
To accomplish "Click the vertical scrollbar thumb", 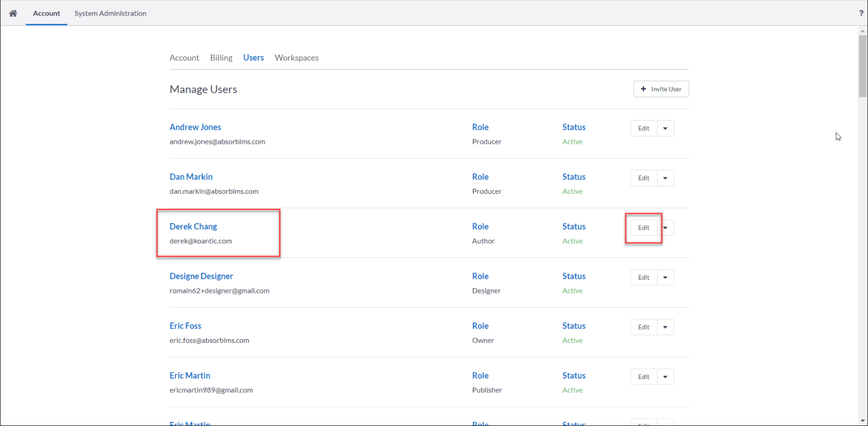I will coord(862,66).
